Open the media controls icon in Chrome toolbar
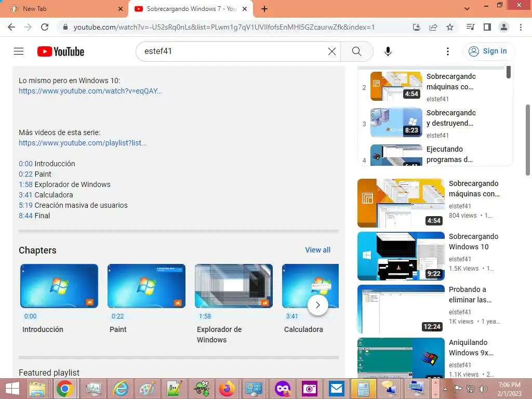The image size is (532, 399). pos(470,27)
